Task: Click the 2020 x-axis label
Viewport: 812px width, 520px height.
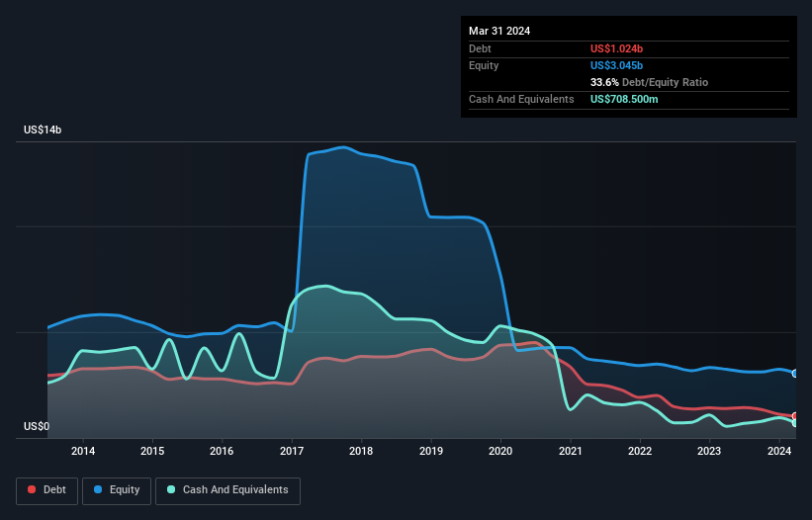Action: click(x=500, y=451)
